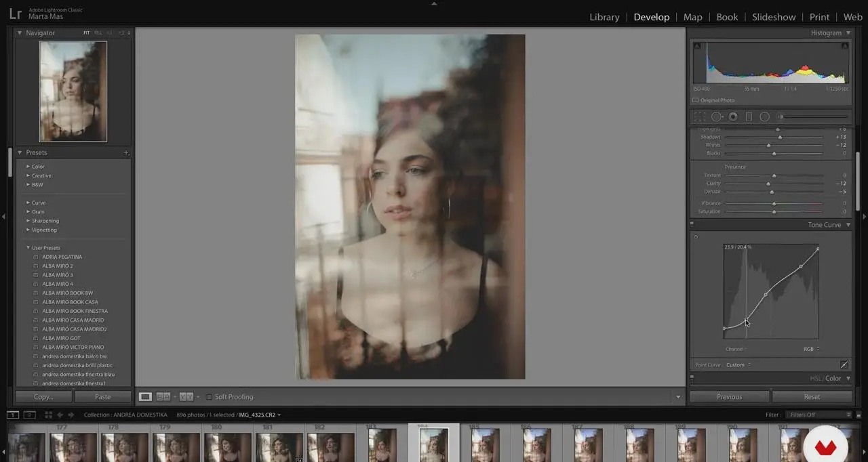Select the Spot Removal tool

point(717,117)
